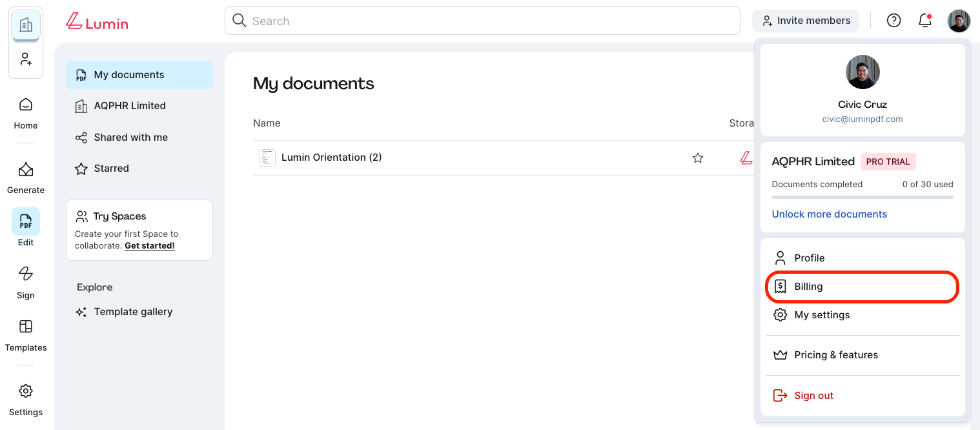Click the Lumin logo
The image size is (980, 430).
point(97,22)
